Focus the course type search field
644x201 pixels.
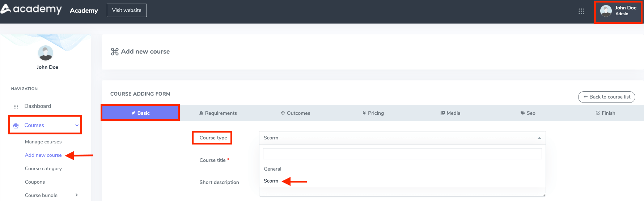click(x=402, y=154)
